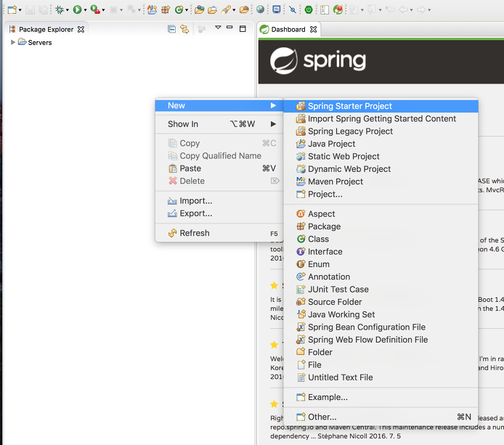504x445 pixels.
Task: Toggle Link with Editor in Package Explorer
Action: 184,29
